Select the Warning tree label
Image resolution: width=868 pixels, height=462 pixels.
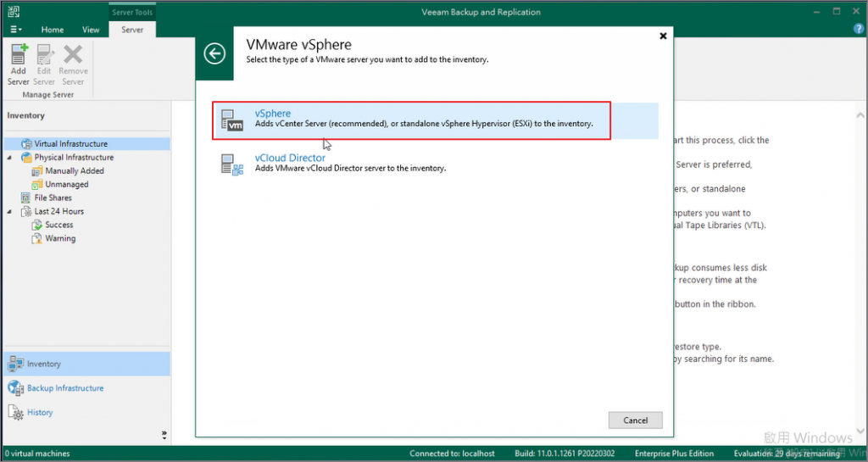pos(60,238)
